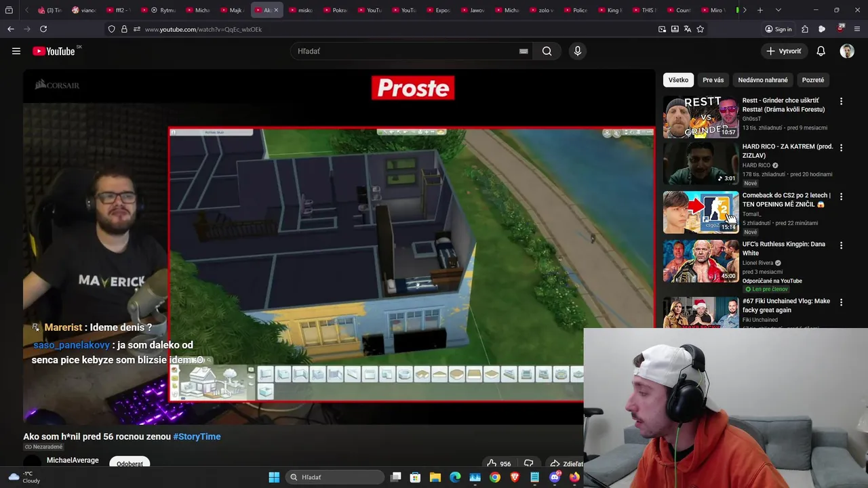Image resolution: width=868 pixels, height=488 pixels.
Task: Open the Restt - Grinder video thumbnail
Action: tap(701, 117)
